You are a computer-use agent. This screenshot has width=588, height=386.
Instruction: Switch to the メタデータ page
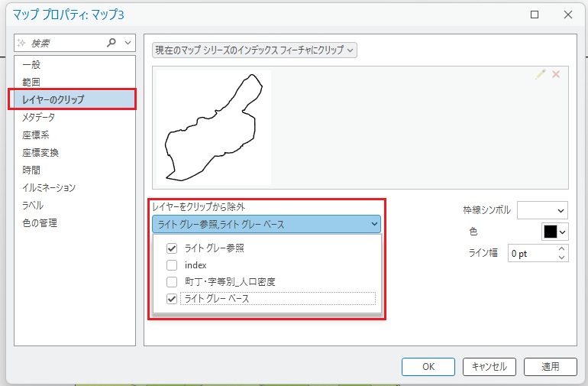click(38, 117)
